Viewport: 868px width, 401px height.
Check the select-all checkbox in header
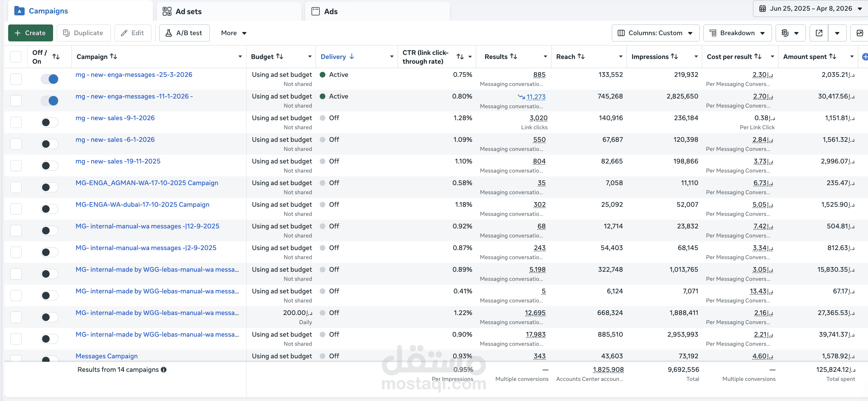point(16,57)
